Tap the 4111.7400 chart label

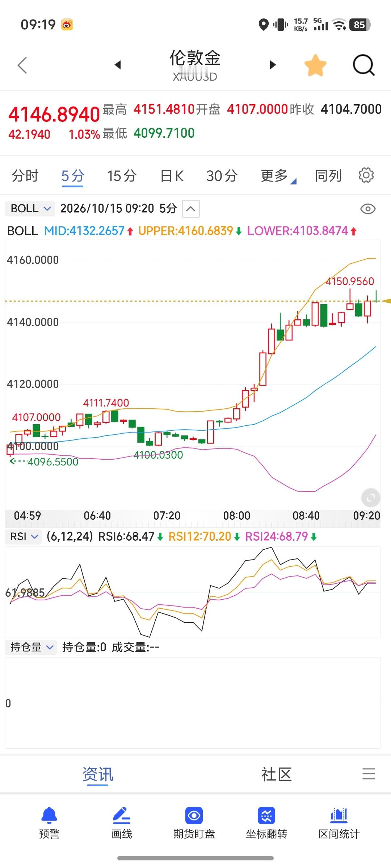click(x=106, y=403)
